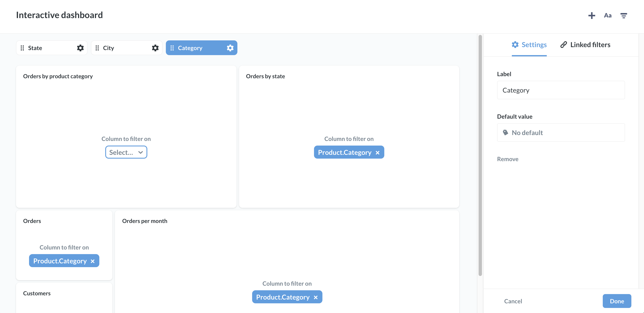Remove Product.Category from Orders by state
644x313 pixels.
(x=378, y=152)
